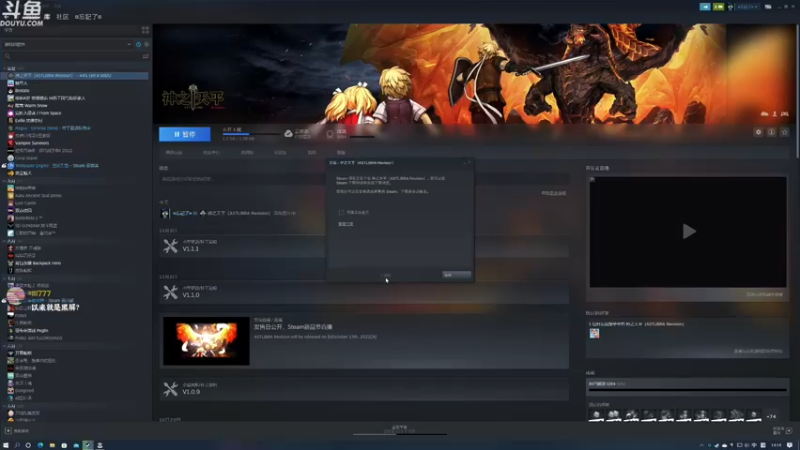This screenshot has width=800, height=450.
Task: Open Microsoft Edge from the taskbar
Action: (40, 445)
